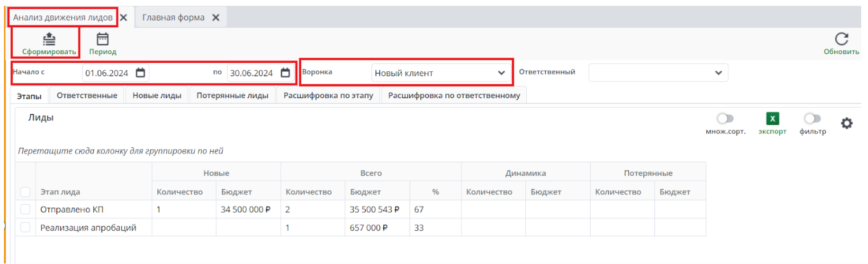Image resolution: width=868 pixels, height=264 pixels.
Task: Open the Период calendar tool
Action: coord(103,39)
